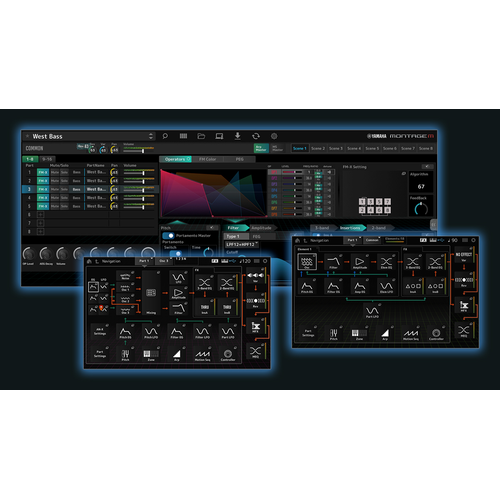The image size is (500, 500).
Task: Open MEQ block in tempo-120 Navigation window
Action: coord(255,352)
